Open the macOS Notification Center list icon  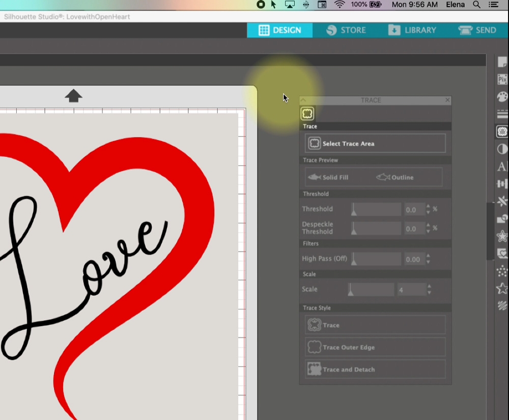tap(493, 5)
